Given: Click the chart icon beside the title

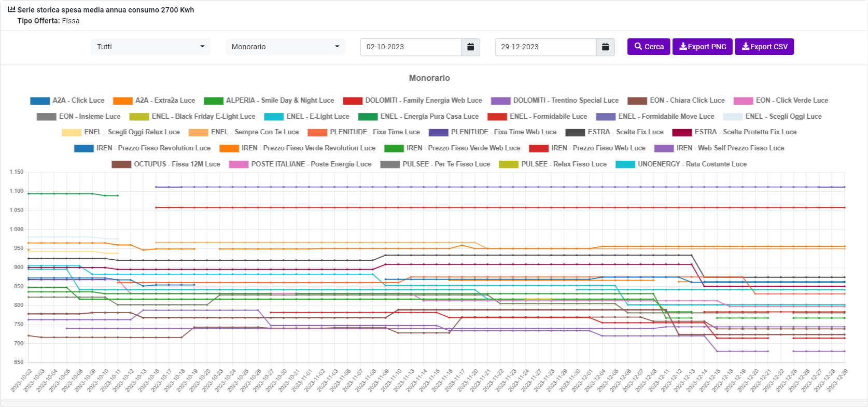Looking at the screenshot, I should point(11,9).
